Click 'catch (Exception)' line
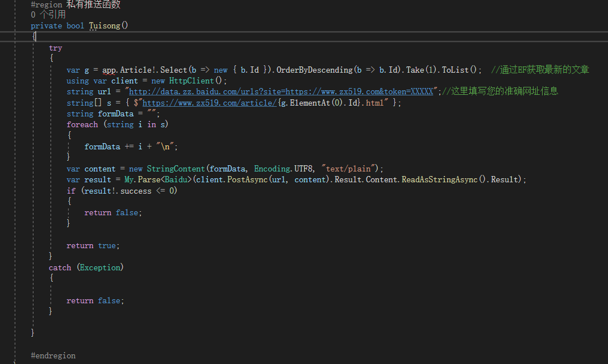Viewport: 608px width, 364px height. coord(86,268)
